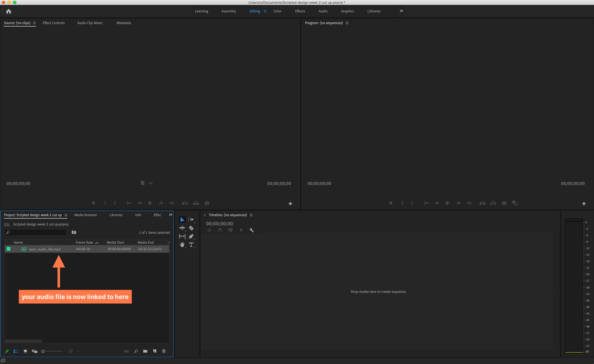594x364 pixels.
Task: Click the New Item icon in Project panel
Action: [x=155, y=351]
